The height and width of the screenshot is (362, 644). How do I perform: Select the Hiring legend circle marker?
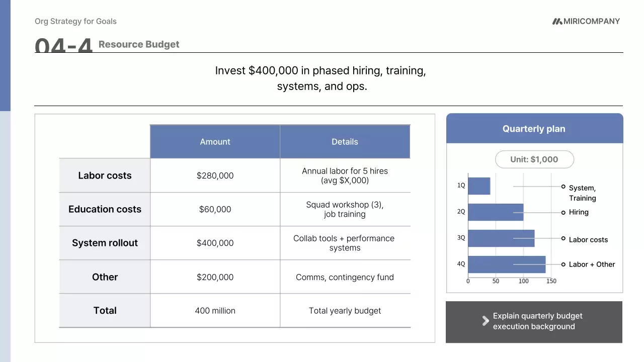[563, 213]
